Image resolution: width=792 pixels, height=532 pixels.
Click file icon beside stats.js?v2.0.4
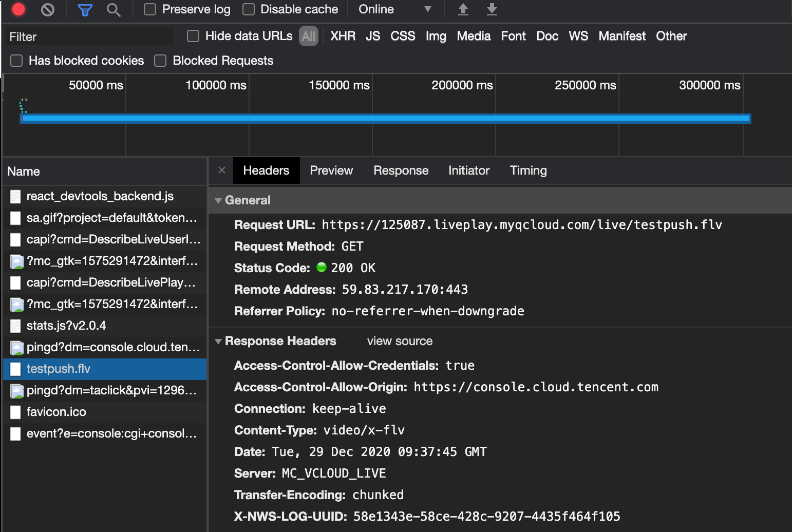(x=16, y=326)
